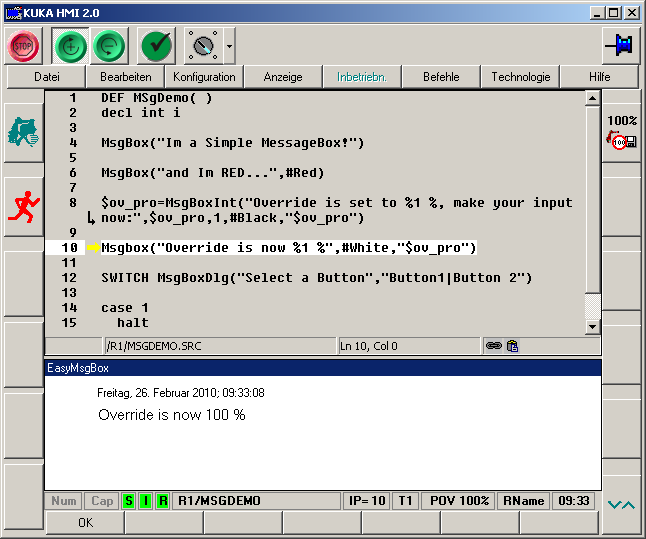
Task: Open the Hilfe menu
Action: [x=599, y=77]
